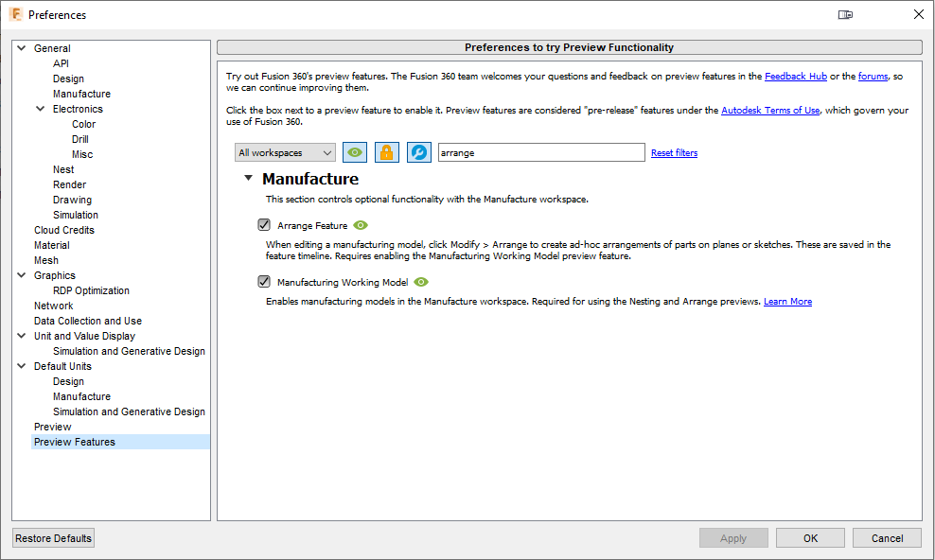Uncheck the Manufacturing Working Model checkbox
935x560 pixels.
click(264, 282)
